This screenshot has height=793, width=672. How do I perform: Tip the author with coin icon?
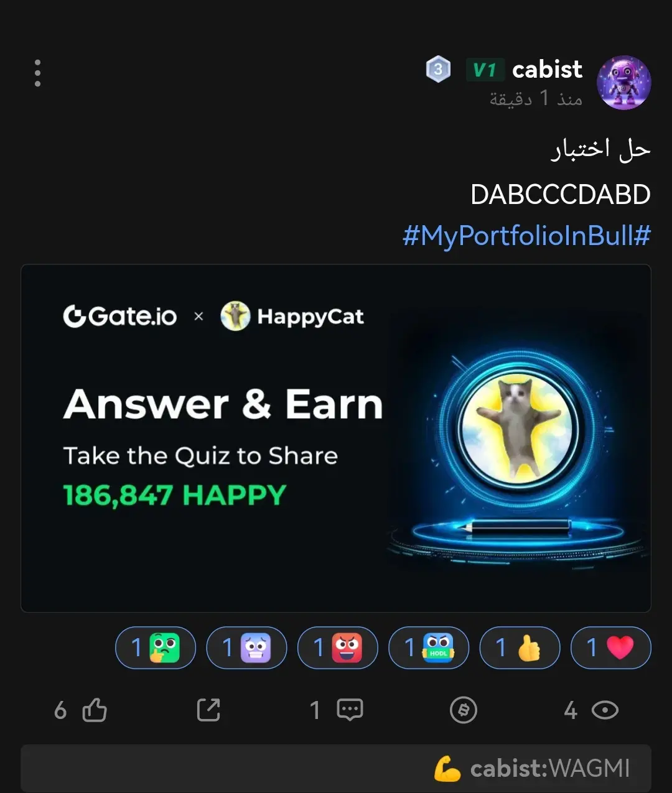pyautogui.click(x=464, y=710)
